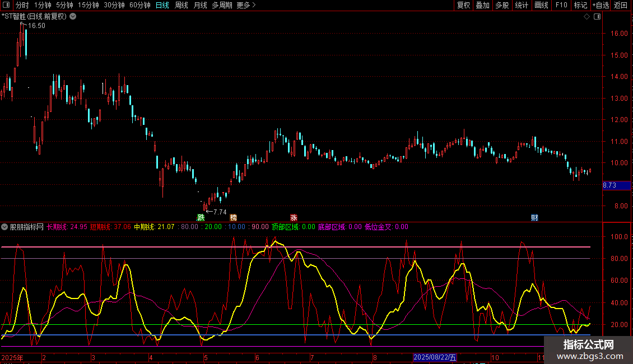This screenshot has height=364, width=633.
Task: Click the 8.73 current price label
Action: pos(609,185)
